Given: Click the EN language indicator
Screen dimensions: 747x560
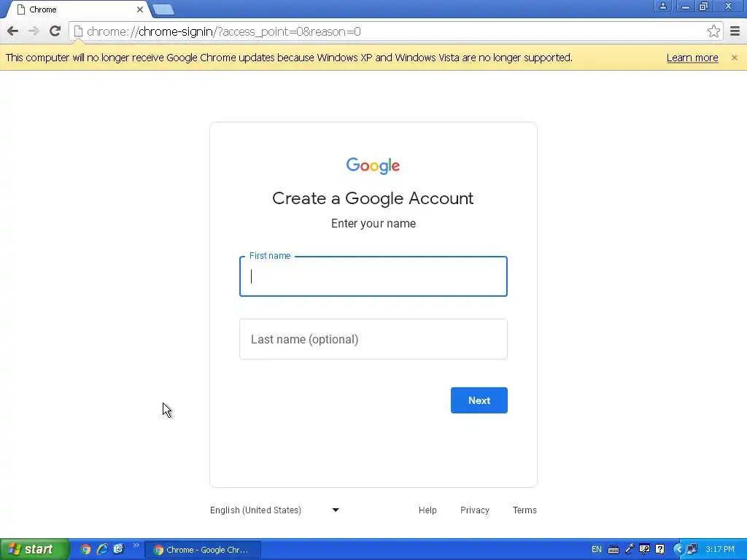Looking at the screenshot, I should (596, 550).
